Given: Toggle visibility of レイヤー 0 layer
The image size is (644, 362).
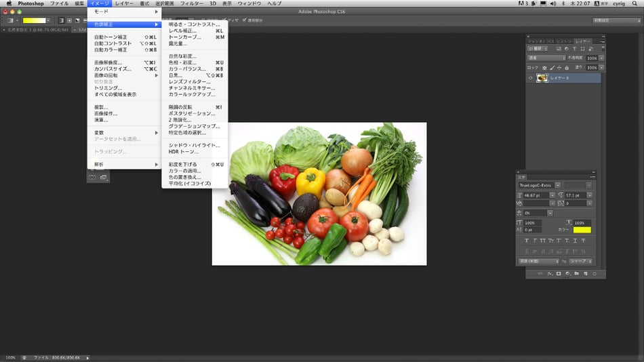Looking at the screenshot, I should point(530,78).
